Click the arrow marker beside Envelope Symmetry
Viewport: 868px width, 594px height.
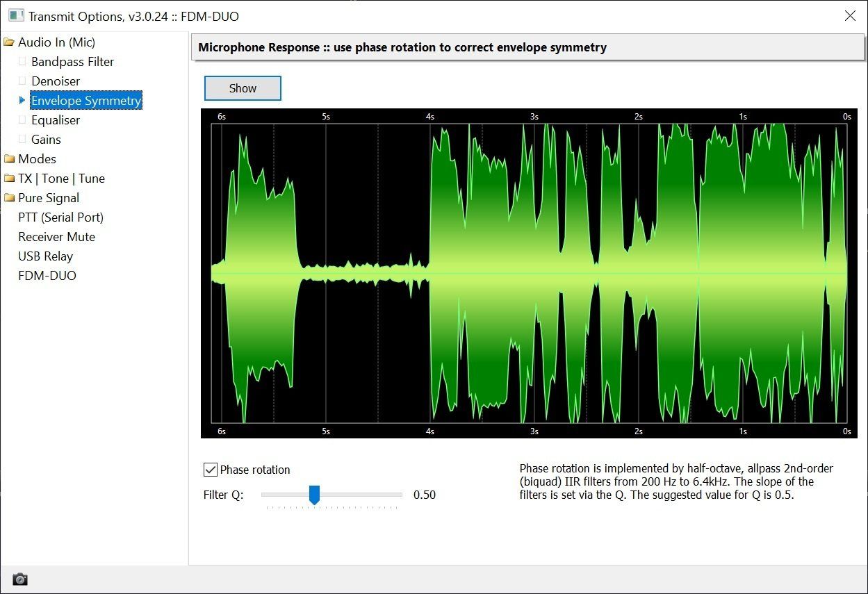[x=22, y=101]
